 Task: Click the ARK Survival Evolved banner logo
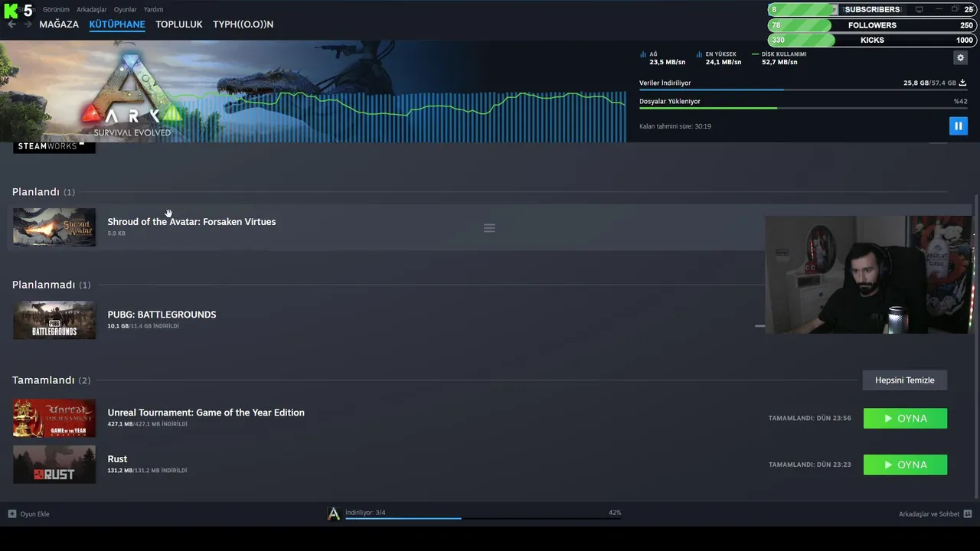pos(132,96)
